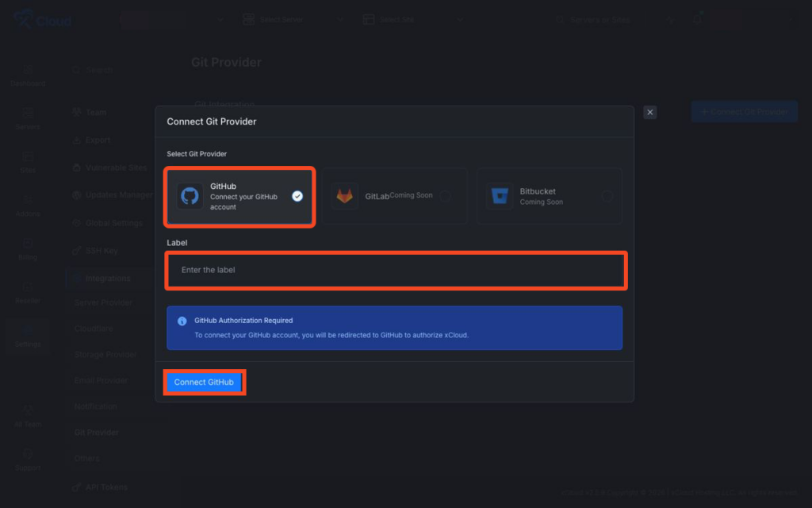Open the Select Site dropdown
This screenshot has height=508, width=812.
click(412, 20)
